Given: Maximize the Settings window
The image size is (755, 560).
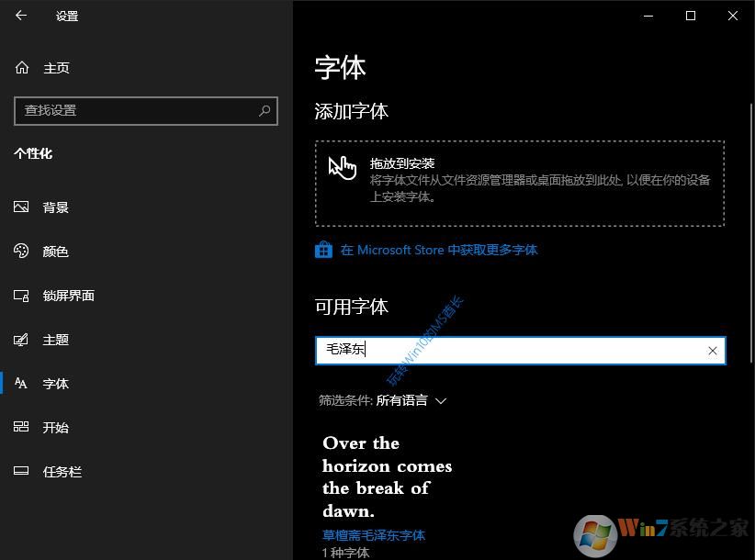Looking at the screenshot, I should [691, 16].
